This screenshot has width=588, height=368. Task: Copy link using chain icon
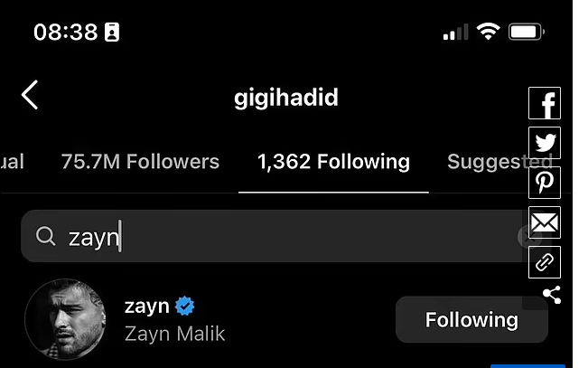[x=545, y=262]
